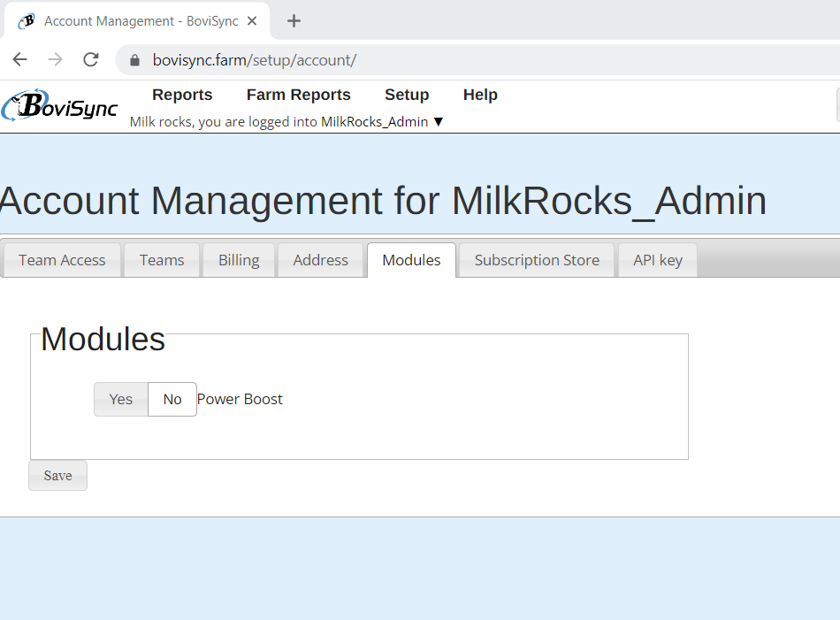Screen dimensions: 840x620
Task: Open the Help menu
Action: click(x=480, y=95)
